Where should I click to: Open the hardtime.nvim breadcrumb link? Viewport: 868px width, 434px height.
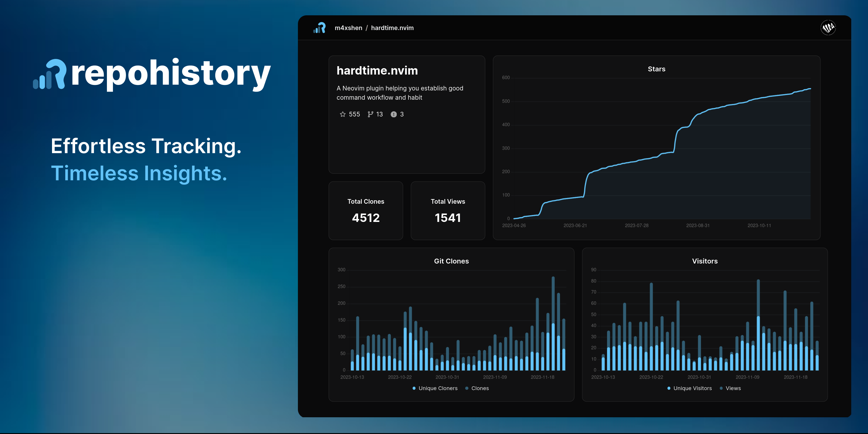pyautogui.click(x=392, y=28)
